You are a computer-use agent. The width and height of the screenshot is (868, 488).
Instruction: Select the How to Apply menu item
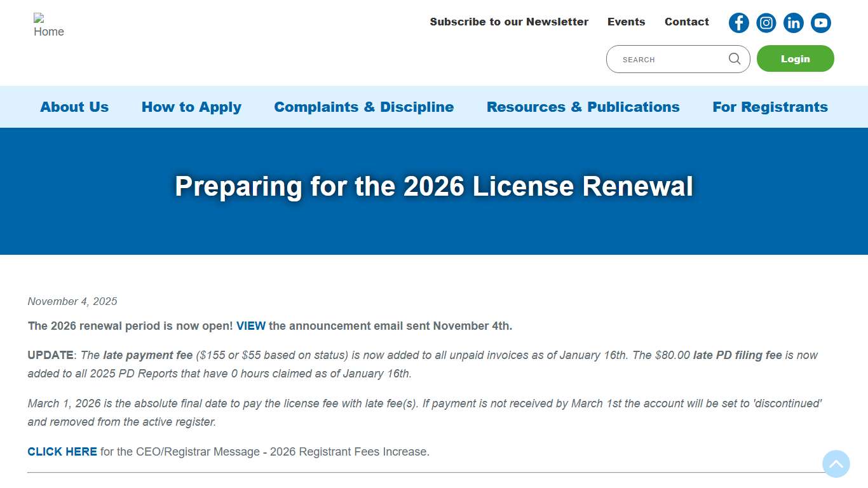tap(191, 107)
